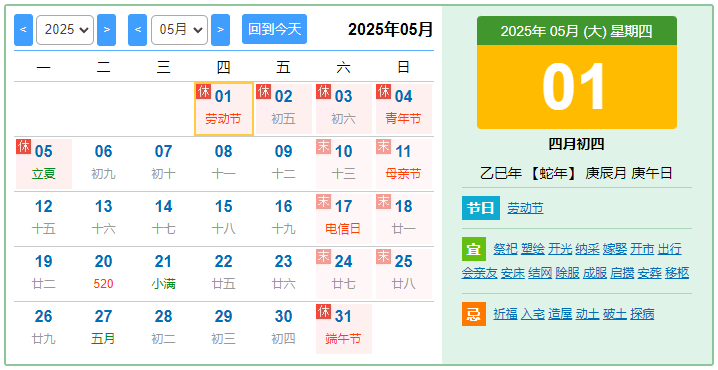
Task: Open the 开光 link
Action: pos(560,249)
